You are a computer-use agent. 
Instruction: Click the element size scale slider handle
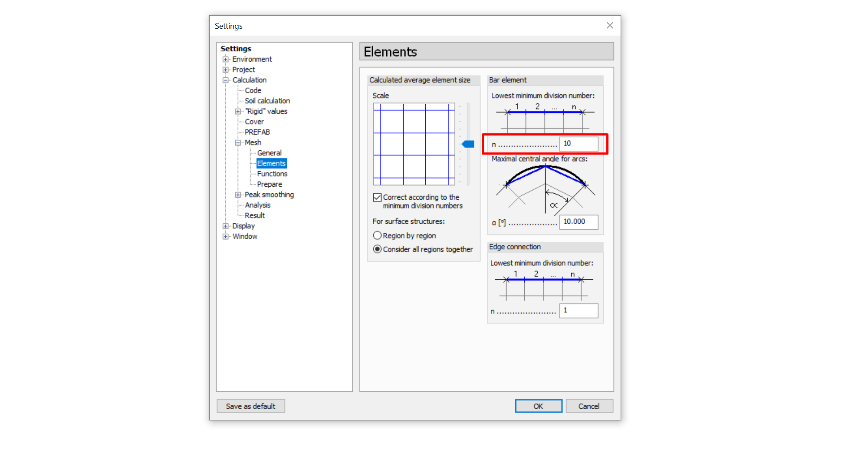pyautogui.click(x=468, y=144)
